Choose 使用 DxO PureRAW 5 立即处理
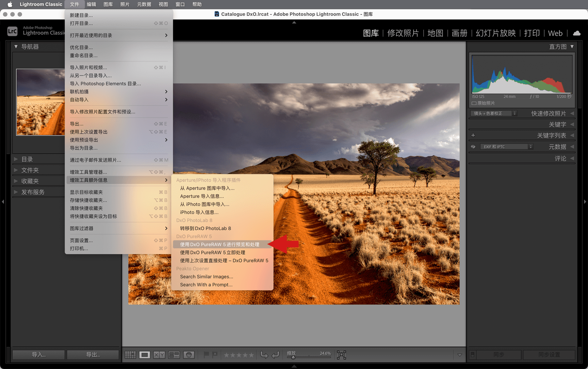The height and width of the screenshot is (369, 588). point(221,252)
